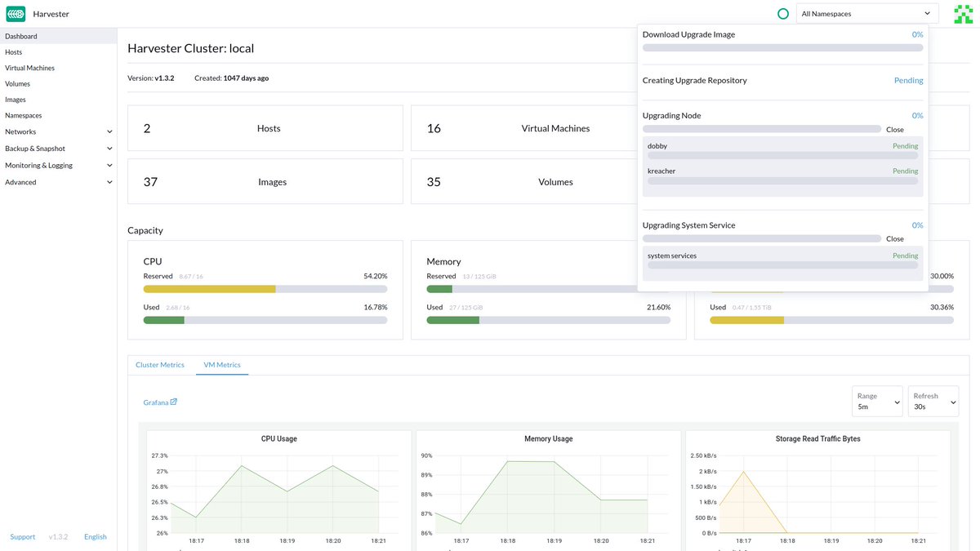
Task: Click the kreacher node name
Action: 661,171
